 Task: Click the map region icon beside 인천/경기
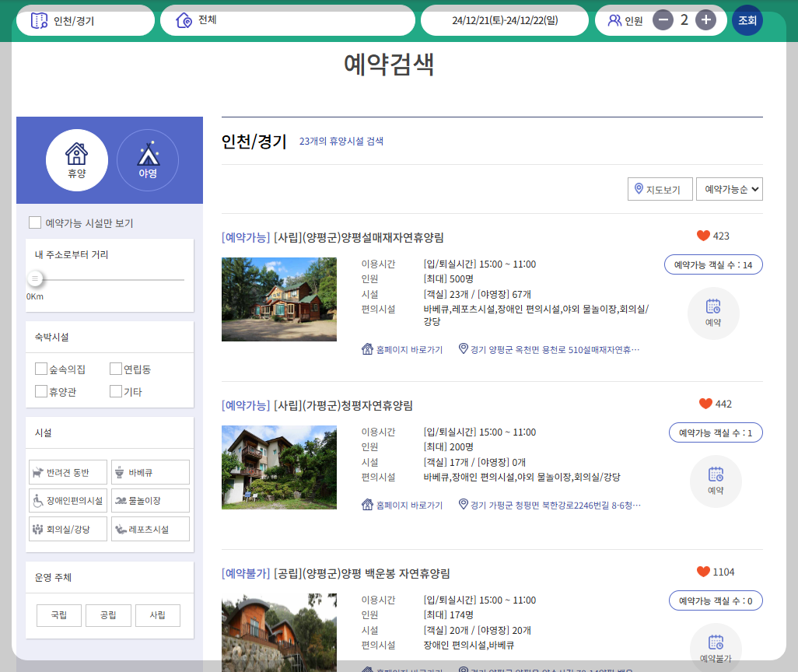coord(39,21)
